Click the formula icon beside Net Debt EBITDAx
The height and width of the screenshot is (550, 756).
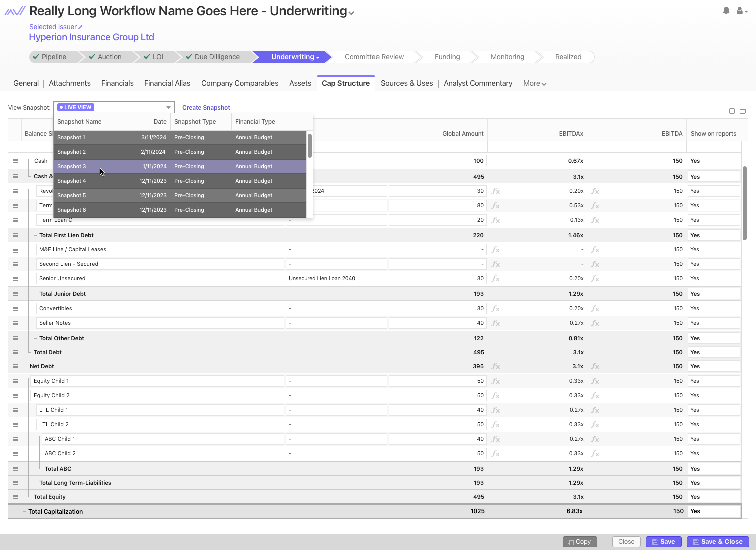[595, 367]
